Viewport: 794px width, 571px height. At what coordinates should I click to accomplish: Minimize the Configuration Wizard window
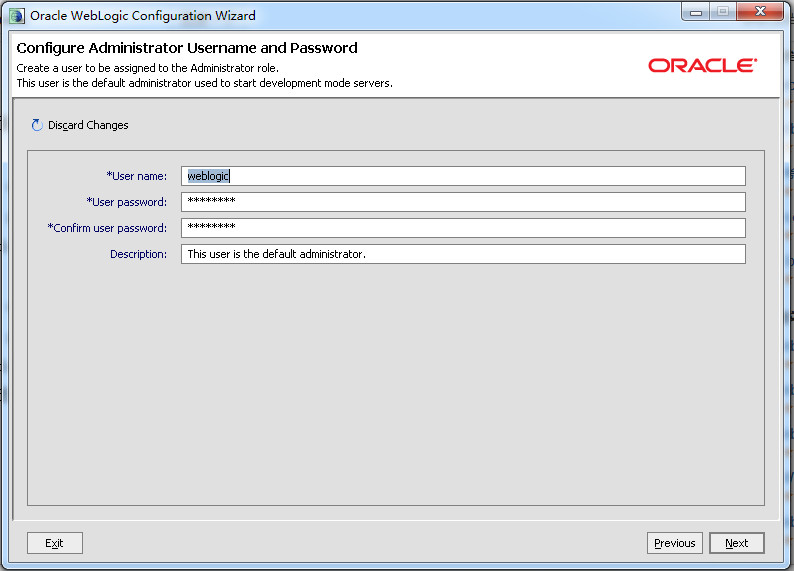(696, 12)
